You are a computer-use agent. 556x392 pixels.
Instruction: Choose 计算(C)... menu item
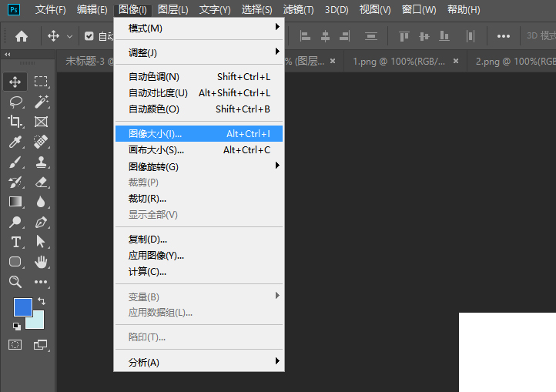[199, 272]
